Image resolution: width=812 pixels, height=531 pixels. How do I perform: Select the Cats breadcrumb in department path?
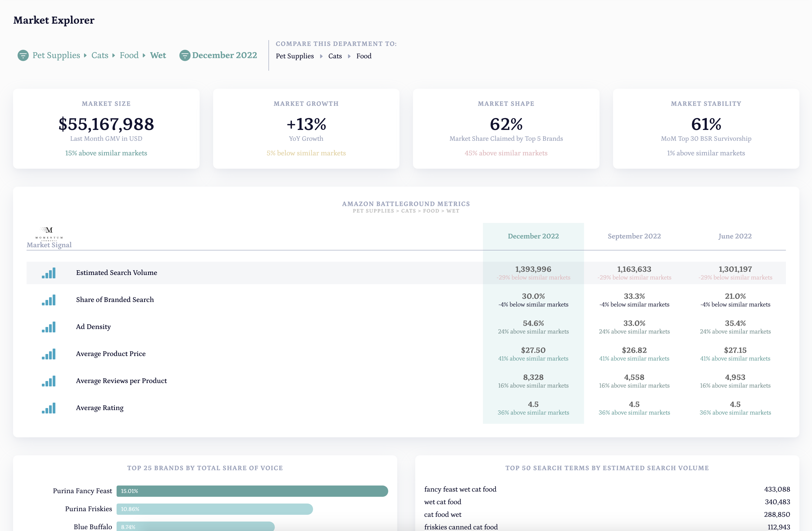pyautogui.click(x=100, y=55)
